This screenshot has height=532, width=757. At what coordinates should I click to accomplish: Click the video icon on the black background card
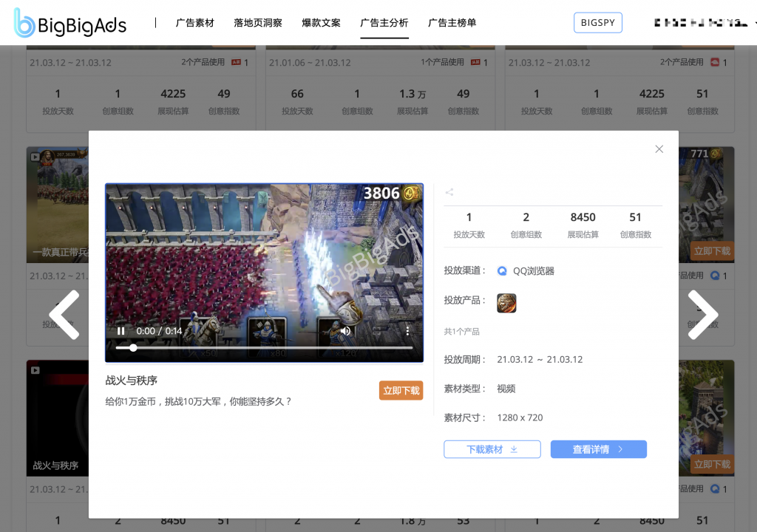click(x=35, y=370)
